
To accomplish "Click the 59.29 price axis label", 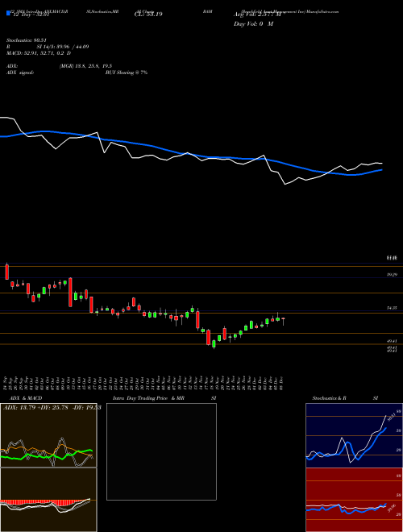I will click(x=392, y=275).
